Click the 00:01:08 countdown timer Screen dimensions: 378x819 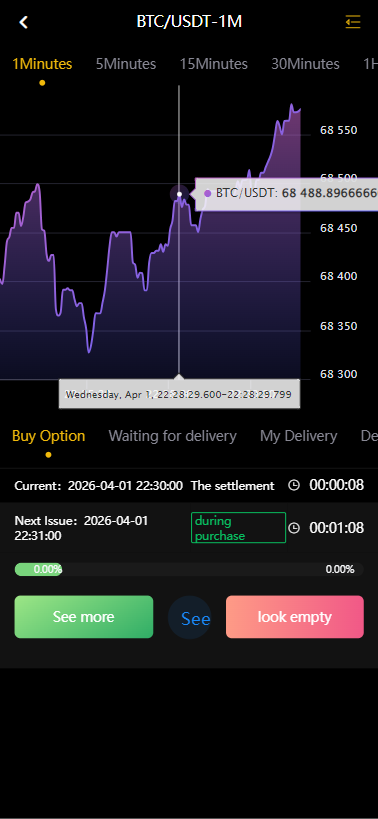coord(336,528)
